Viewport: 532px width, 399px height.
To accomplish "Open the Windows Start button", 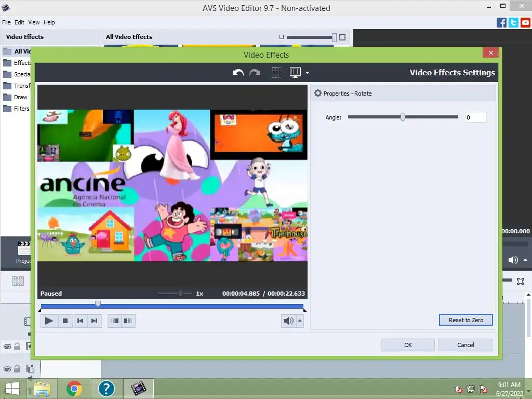I will click(12, 389).
